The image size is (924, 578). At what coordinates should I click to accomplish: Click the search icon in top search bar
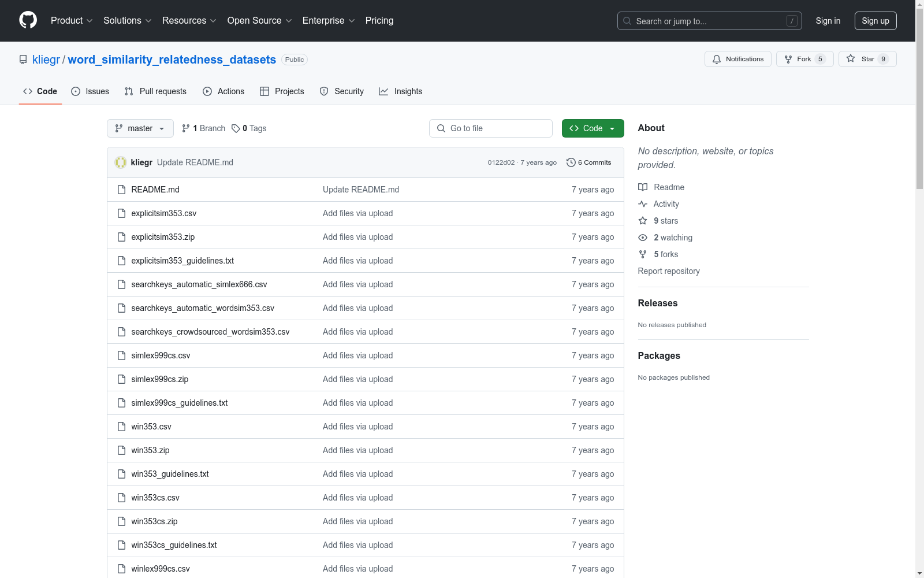point(627,21)
